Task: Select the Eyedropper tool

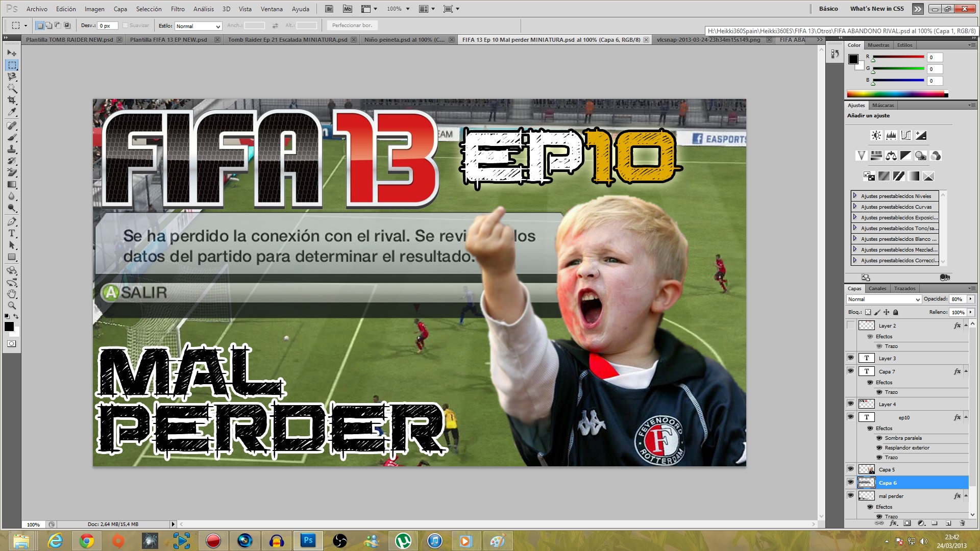Action: (12, 112)
